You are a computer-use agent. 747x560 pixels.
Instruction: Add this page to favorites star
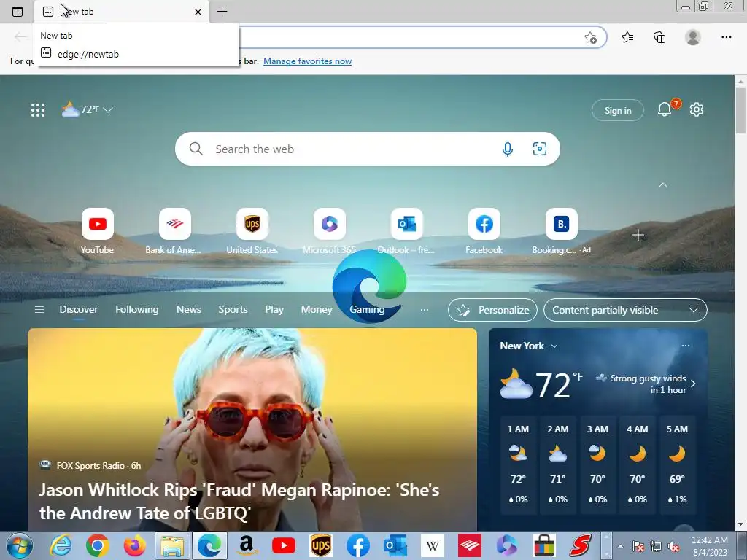tap(590, 38)
